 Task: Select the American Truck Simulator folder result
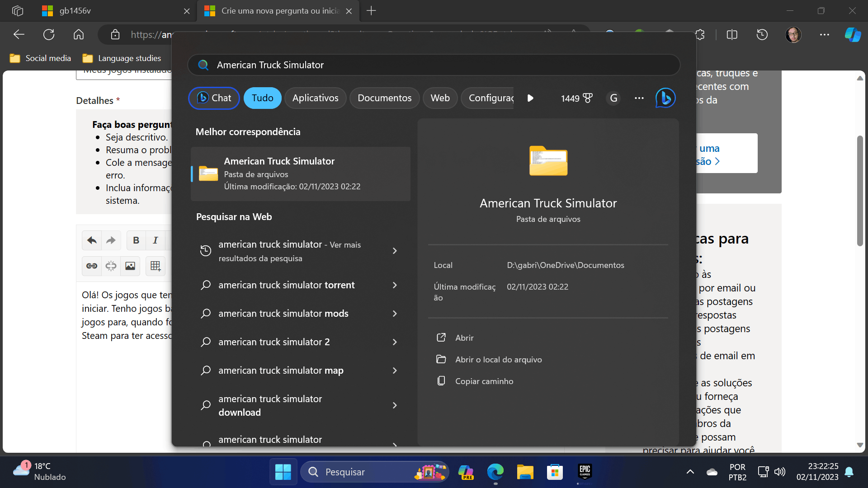(301, 174)
